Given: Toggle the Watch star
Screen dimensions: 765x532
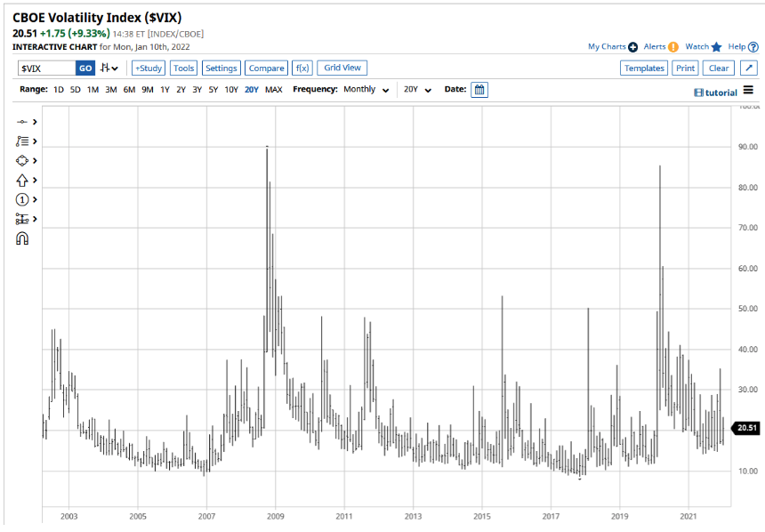Looking at the screenshot, I should [x=716, y=47].
